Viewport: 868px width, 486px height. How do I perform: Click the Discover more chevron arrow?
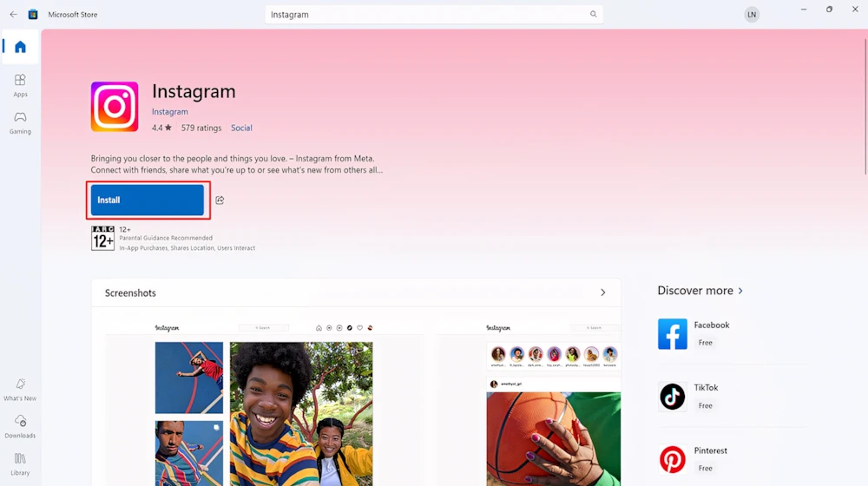[x=740, y=291]
